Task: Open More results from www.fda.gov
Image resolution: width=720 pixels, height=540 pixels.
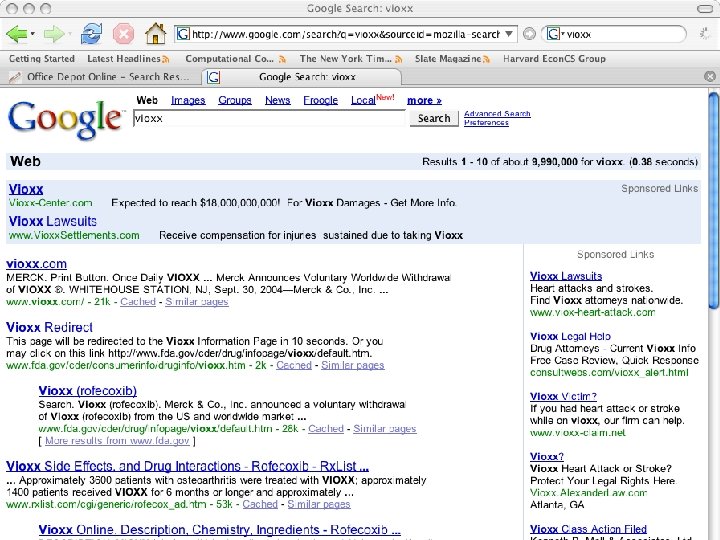Action: [117, 441]
